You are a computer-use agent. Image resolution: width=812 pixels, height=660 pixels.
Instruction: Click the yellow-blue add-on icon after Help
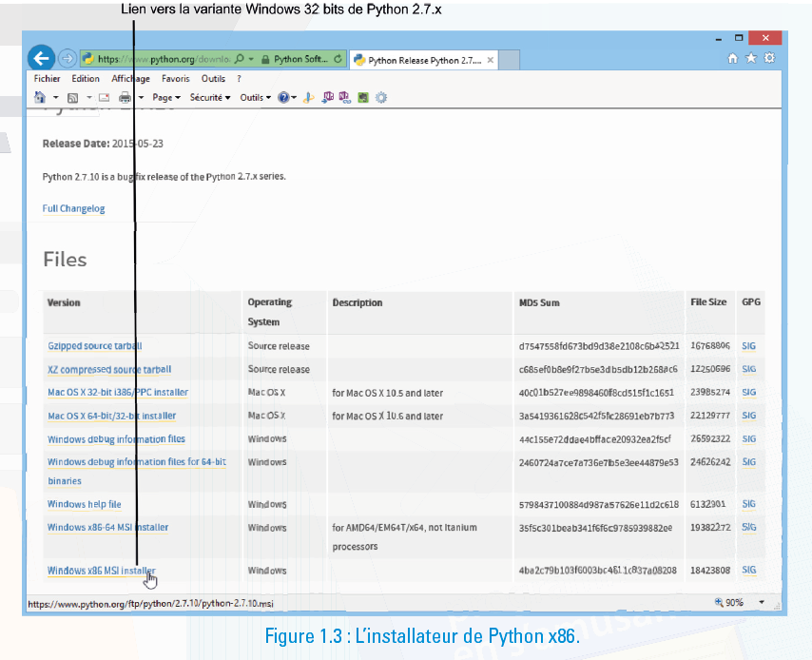[x=309, y=97]
